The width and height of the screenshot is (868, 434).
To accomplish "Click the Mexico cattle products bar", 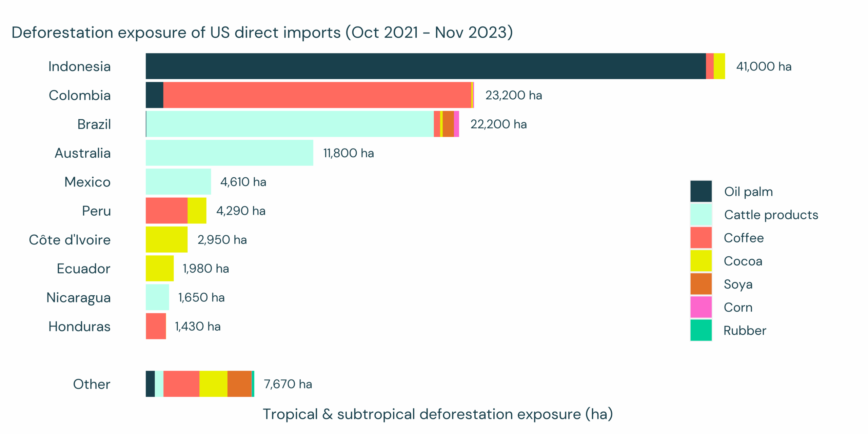I will pyautogui.click(x=178, y=181).
